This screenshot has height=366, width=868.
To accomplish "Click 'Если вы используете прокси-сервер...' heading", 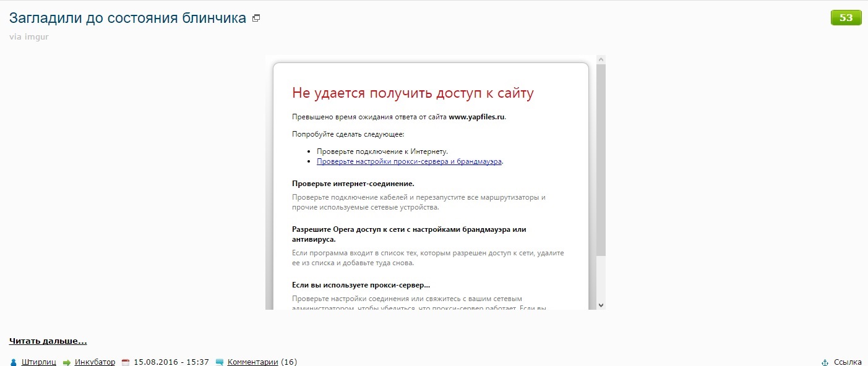I will (361, 285).
